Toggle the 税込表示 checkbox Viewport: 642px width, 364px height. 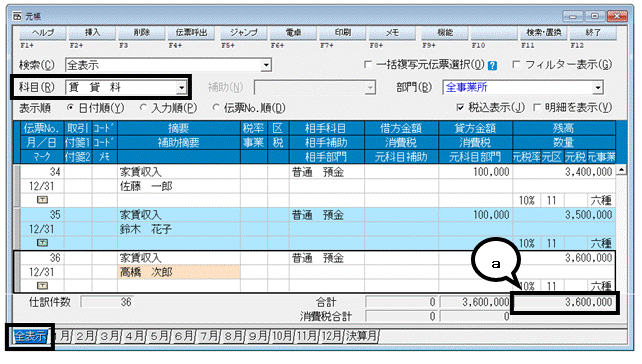click(460, 108)
